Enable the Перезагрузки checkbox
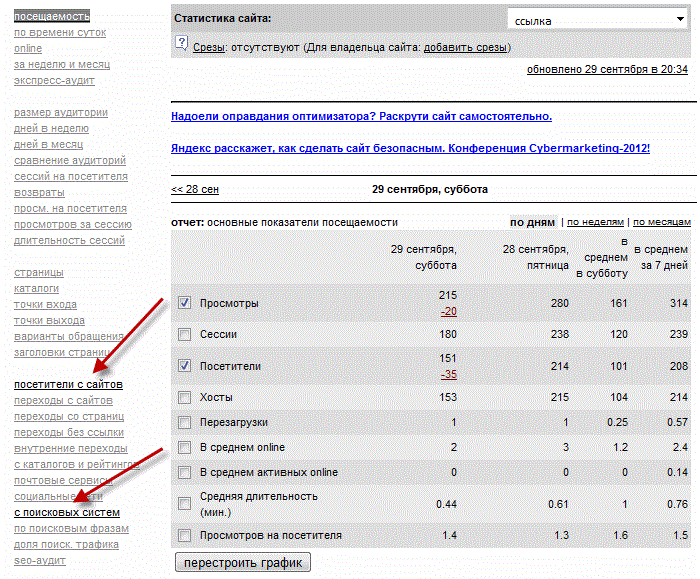Screen dimensions: 700x579 click(x=184, y=423)
